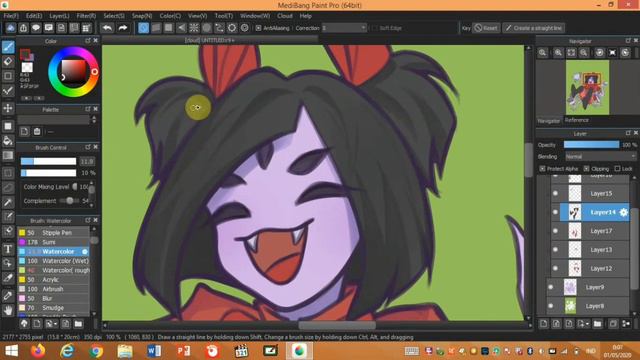The height and width of the screenshot is (360, 640).
Task: Select the Move tool
Action: pyautogui.click(x=8, y=108)
